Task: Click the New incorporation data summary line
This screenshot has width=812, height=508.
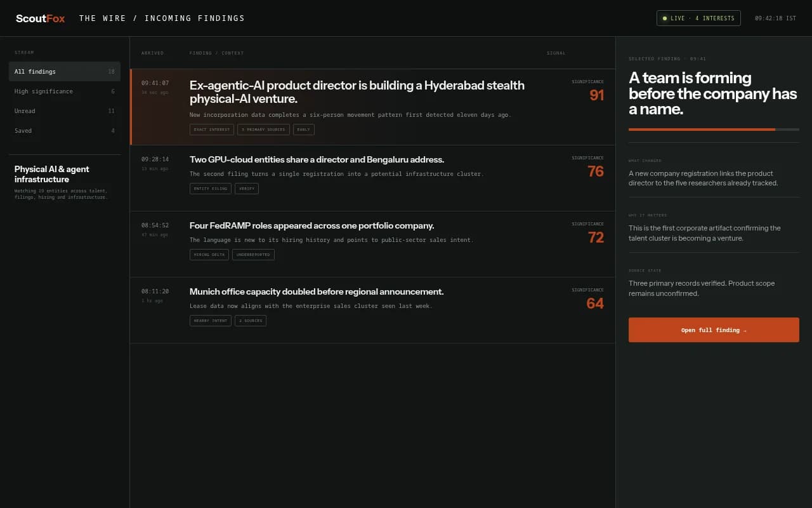Action: click(350, 115)
